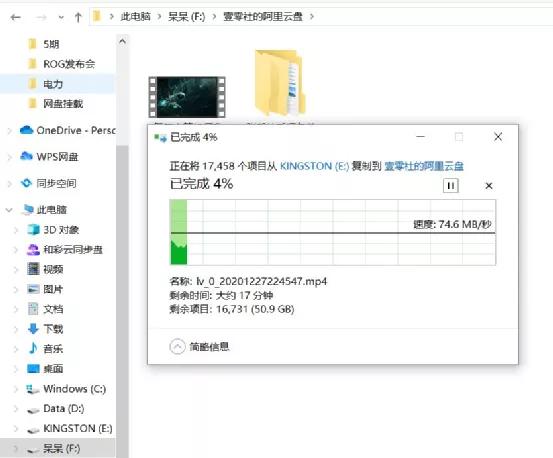Screen dimensions: 553x458
Task: Open 同步空间 sync icon in sidebar
Action: tap(26, 183)
